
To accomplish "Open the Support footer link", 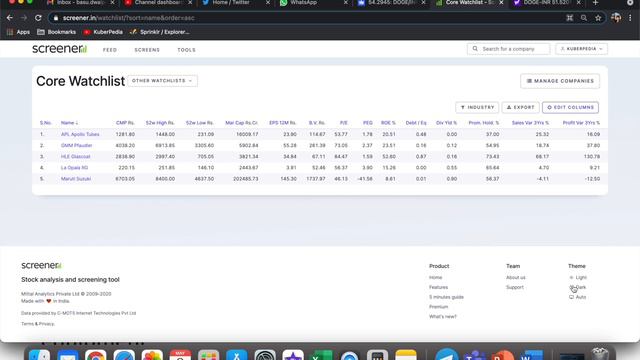I will pos(515,287).
